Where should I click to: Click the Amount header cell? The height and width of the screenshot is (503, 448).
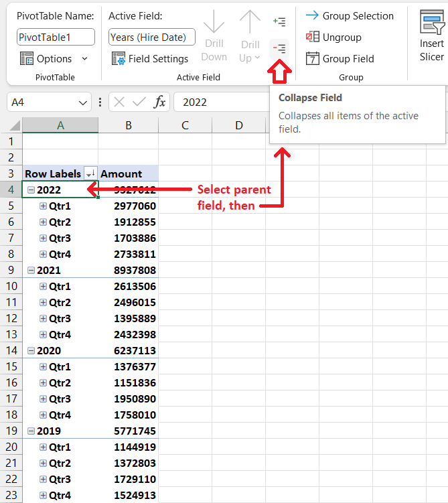tap(129, 173)
